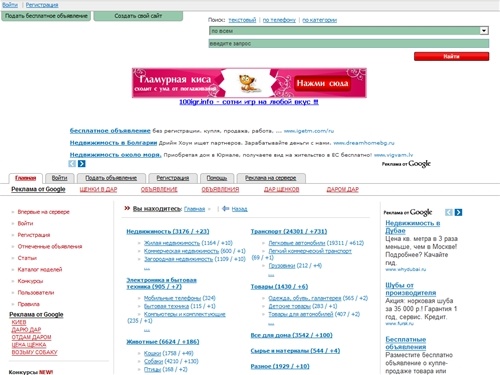
Task: Open the Транспорт category heading
Action: click(289, 231)
